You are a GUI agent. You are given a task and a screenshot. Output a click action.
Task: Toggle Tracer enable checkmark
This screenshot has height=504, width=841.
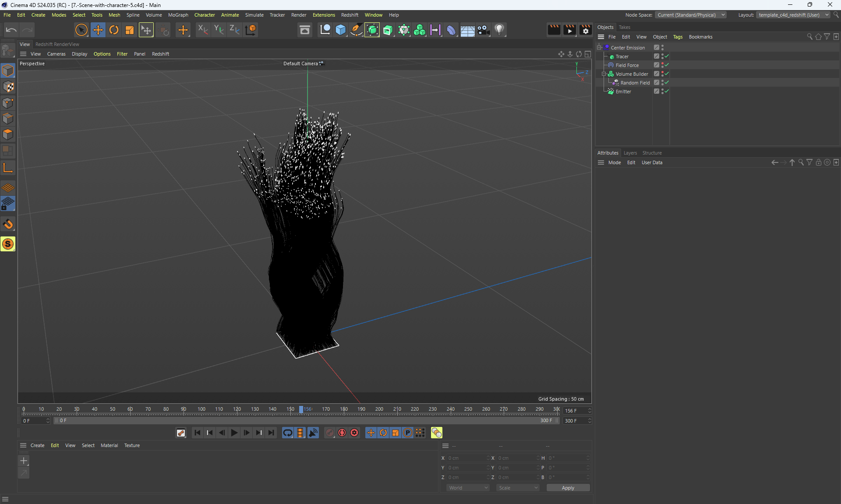tap(667, 56)
